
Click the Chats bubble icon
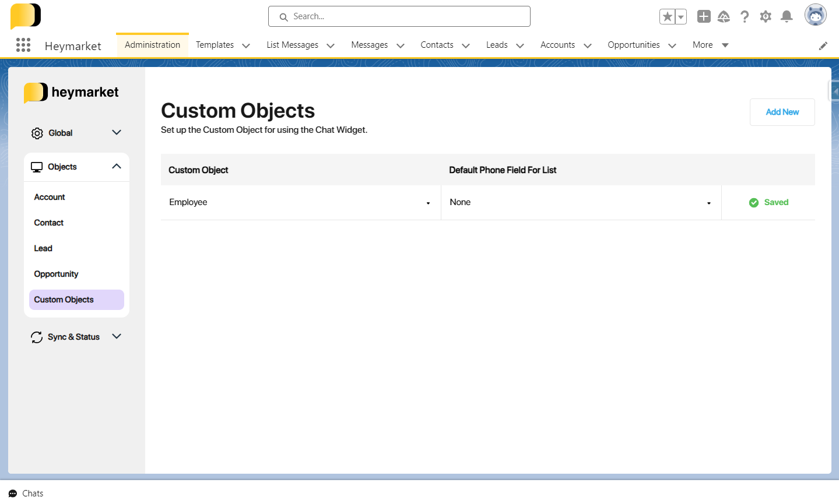13,494
